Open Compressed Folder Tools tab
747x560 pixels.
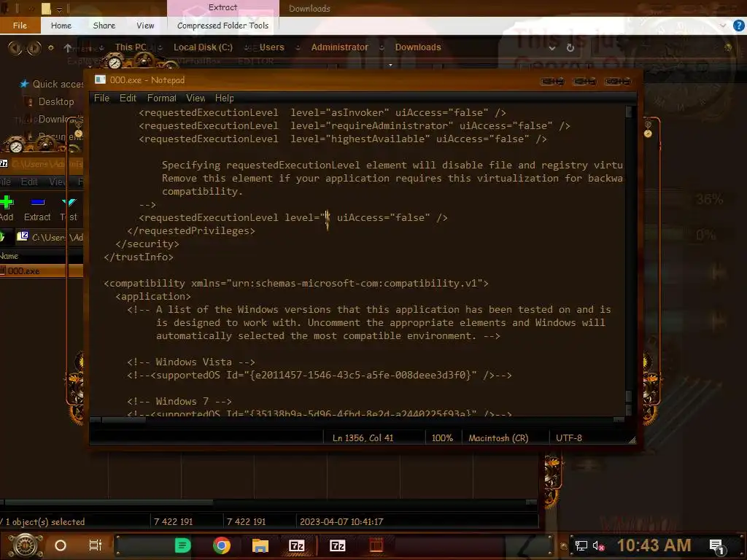point(222,26)
